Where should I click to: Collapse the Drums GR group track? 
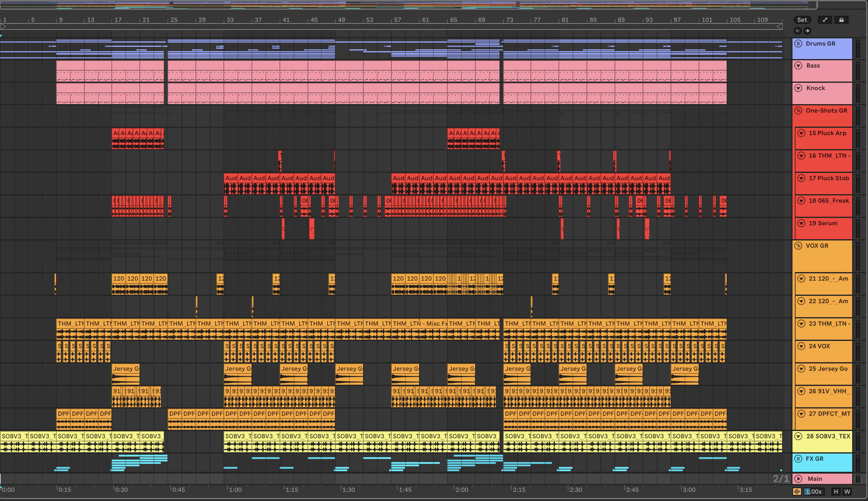coord(798,44)
